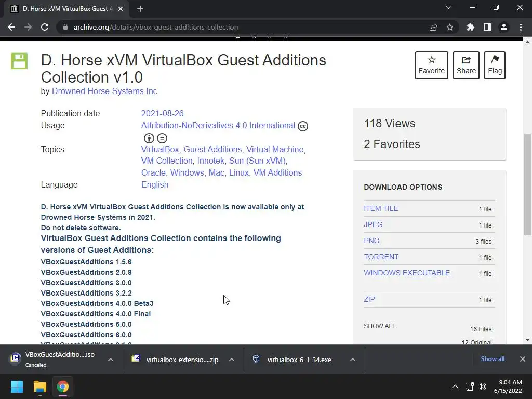Flag this item
532x399 pixels.
(495, 65)
